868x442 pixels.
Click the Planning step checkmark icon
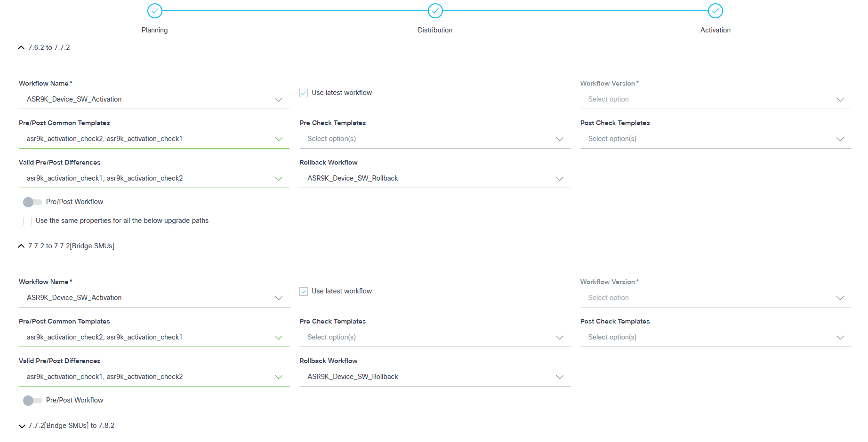[x=154, y=11]
